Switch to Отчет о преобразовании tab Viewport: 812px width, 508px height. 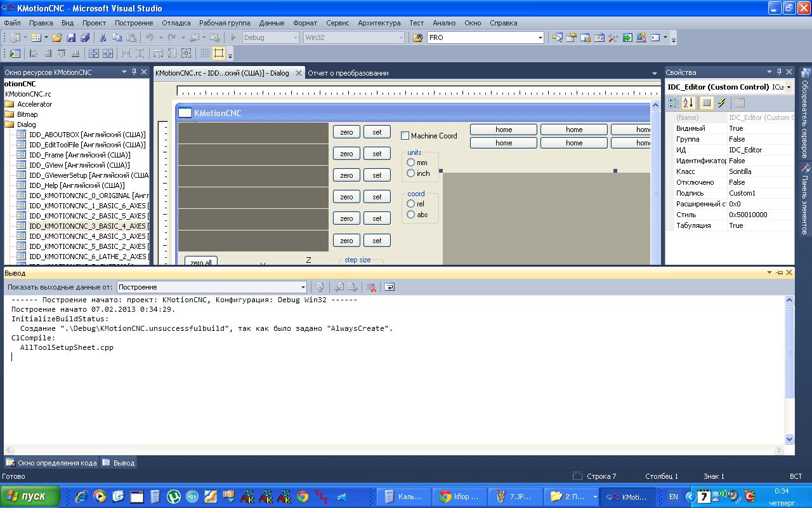(348, 73)
